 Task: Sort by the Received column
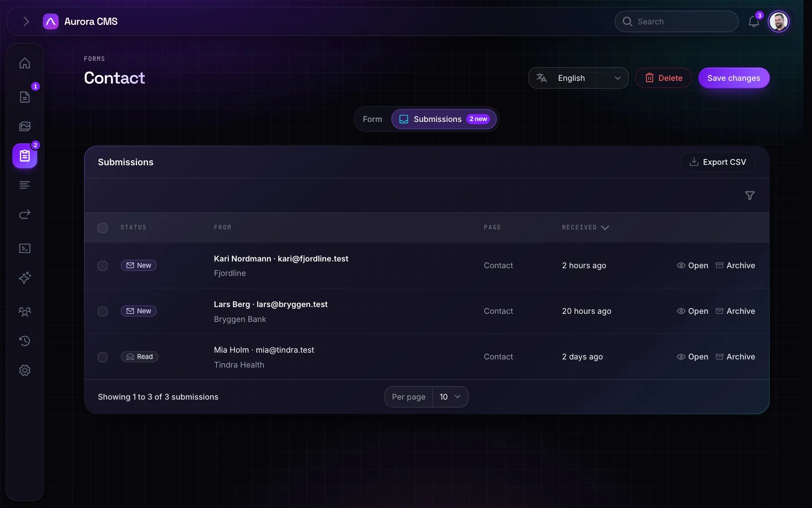pyautogui.click(x=585, y=228)
